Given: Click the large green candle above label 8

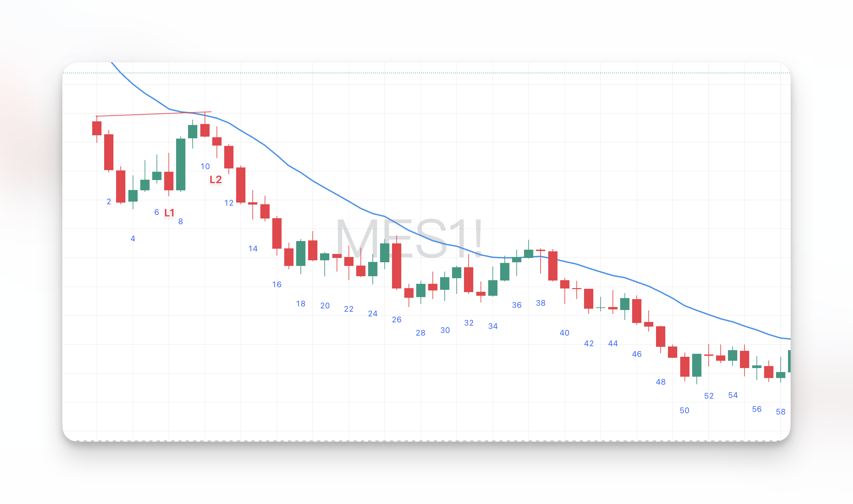Looking at the screenshot, I should (x=181, y=164).
